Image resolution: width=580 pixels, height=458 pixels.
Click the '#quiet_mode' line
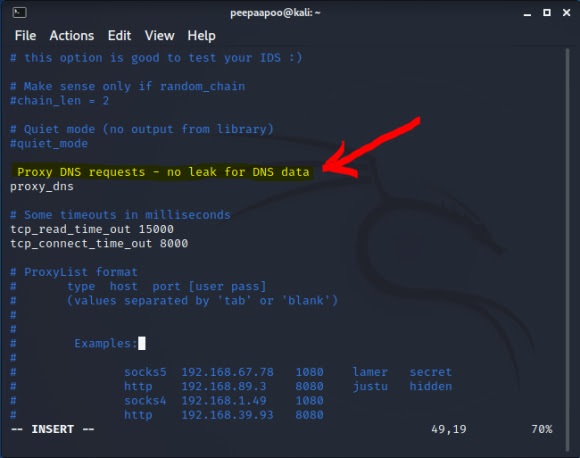[49, 144]
